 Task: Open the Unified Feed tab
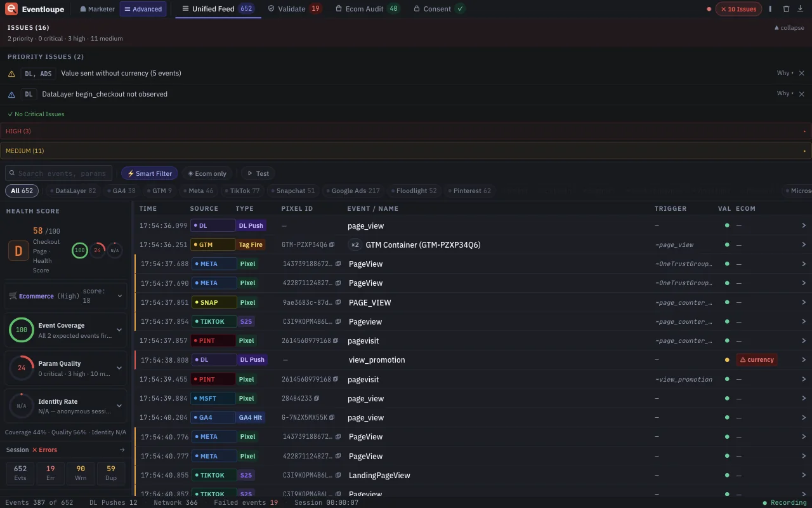pos(218,9)
